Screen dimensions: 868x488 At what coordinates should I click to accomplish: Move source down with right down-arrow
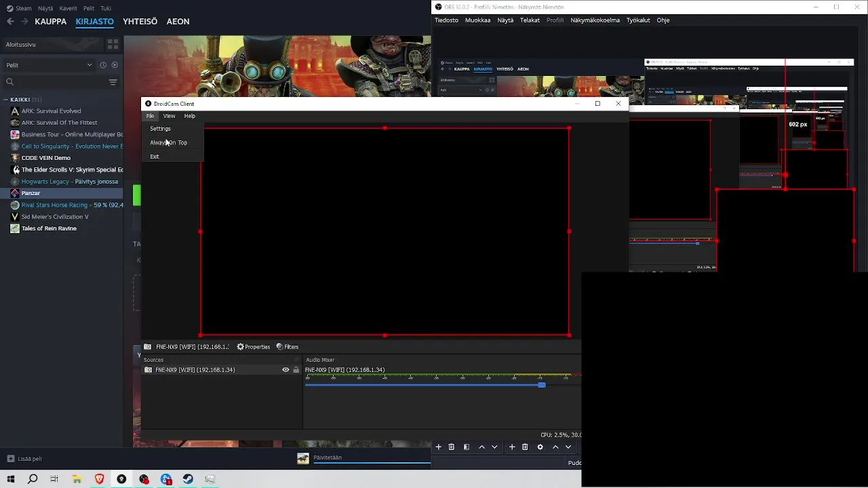pyautogui.click(x=568, y=447)
